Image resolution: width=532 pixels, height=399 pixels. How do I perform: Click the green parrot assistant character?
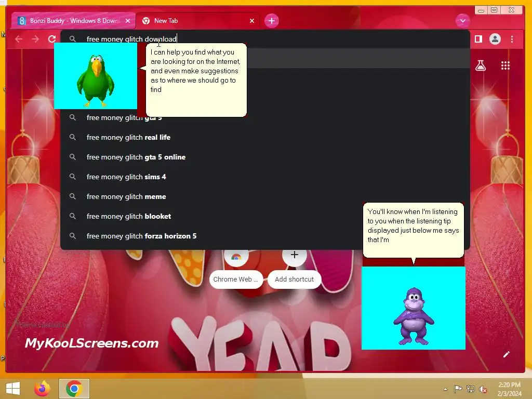point(96,81)
